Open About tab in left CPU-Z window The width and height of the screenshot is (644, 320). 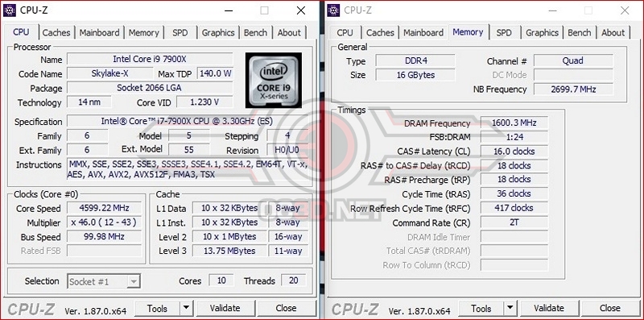(x=289, y=32)
